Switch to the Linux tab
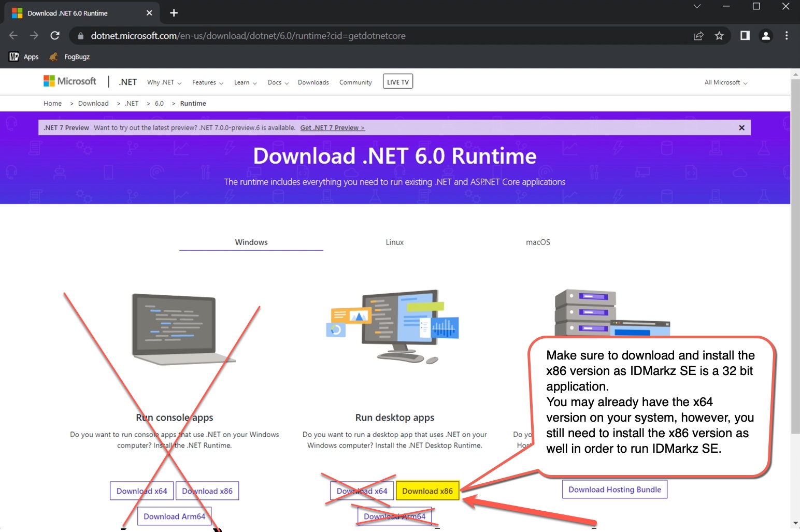 395,242
